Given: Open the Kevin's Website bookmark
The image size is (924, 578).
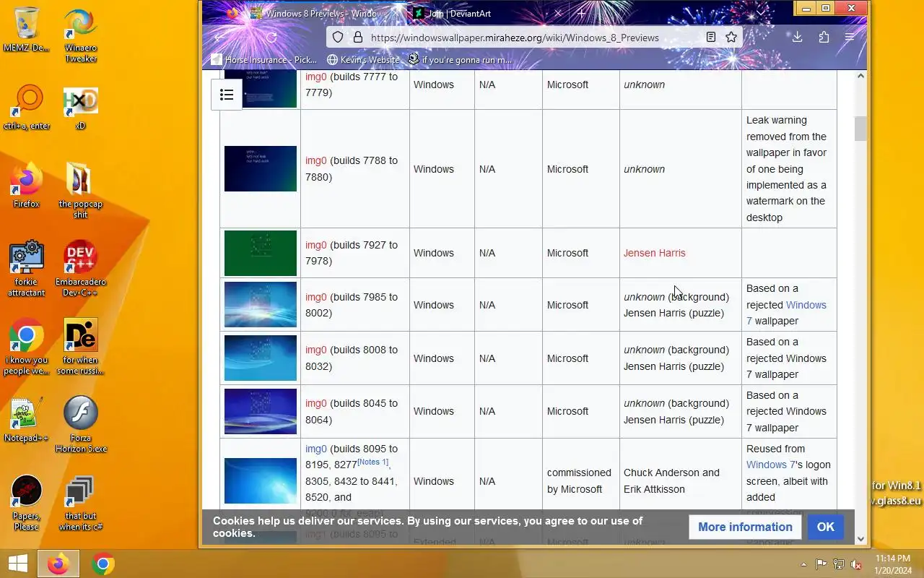Looking at the screenshot, I should coord(363,59).
